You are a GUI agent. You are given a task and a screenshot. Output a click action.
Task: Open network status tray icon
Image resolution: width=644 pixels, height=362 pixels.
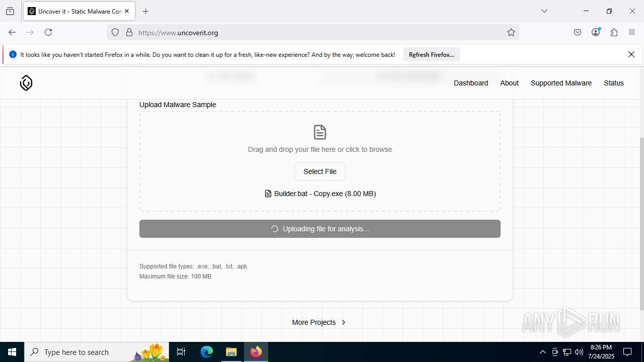click(x=567, y=352)
